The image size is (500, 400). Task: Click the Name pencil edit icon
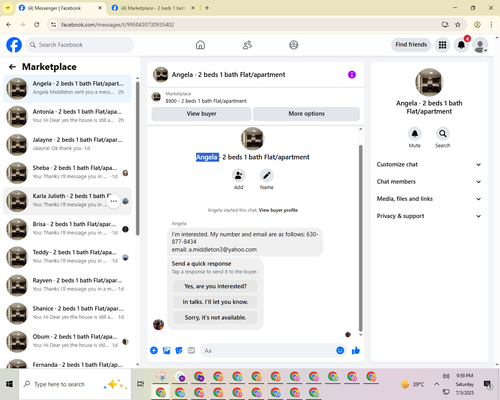267,175
